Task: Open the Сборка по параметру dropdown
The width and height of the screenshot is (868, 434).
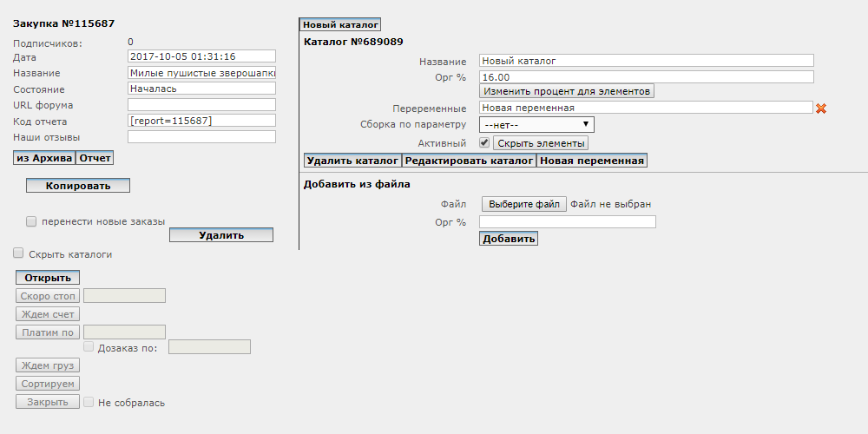Action: (536, 124)
